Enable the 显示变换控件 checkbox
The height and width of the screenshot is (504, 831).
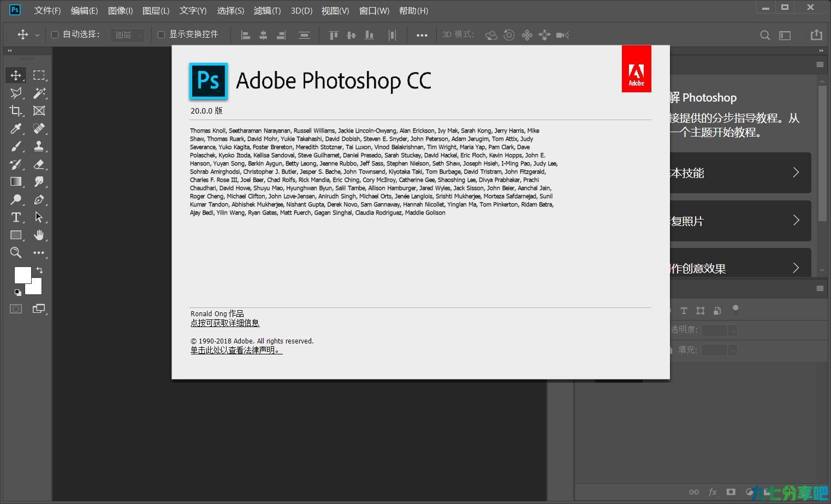[161, 35]
